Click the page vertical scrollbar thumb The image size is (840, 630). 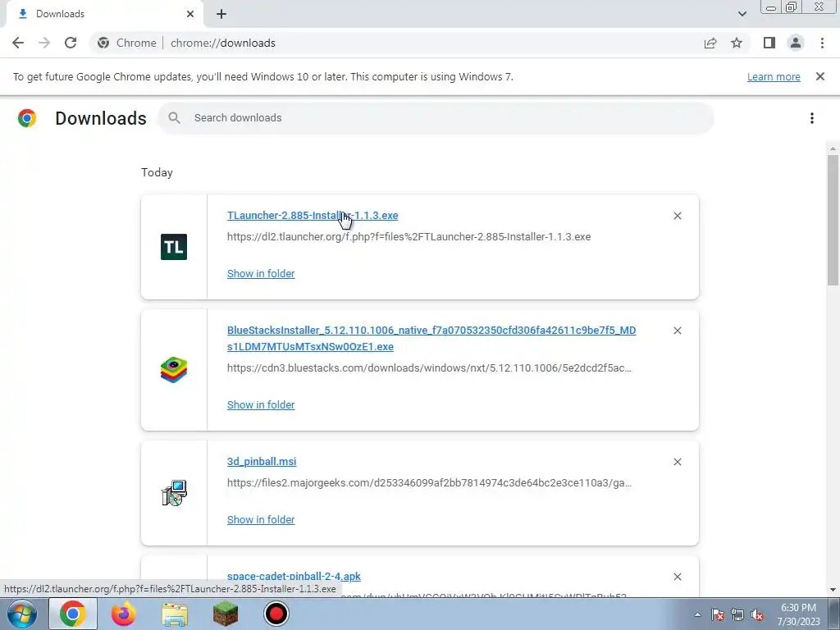833,220
